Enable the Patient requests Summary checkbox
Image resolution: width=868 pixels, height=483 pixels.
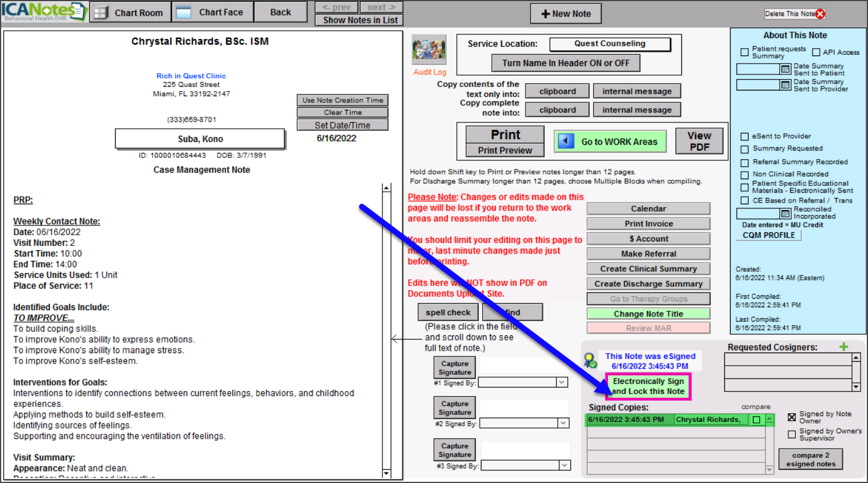(744, 52)
